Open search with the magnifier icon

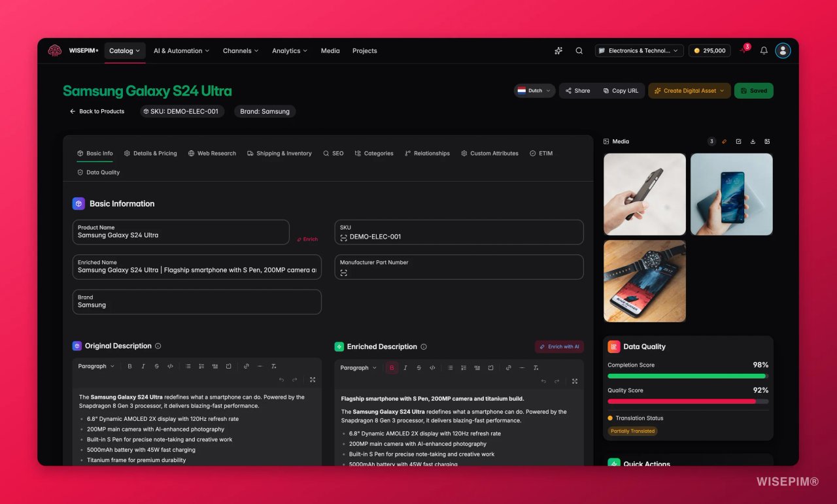tap(579, 50)
